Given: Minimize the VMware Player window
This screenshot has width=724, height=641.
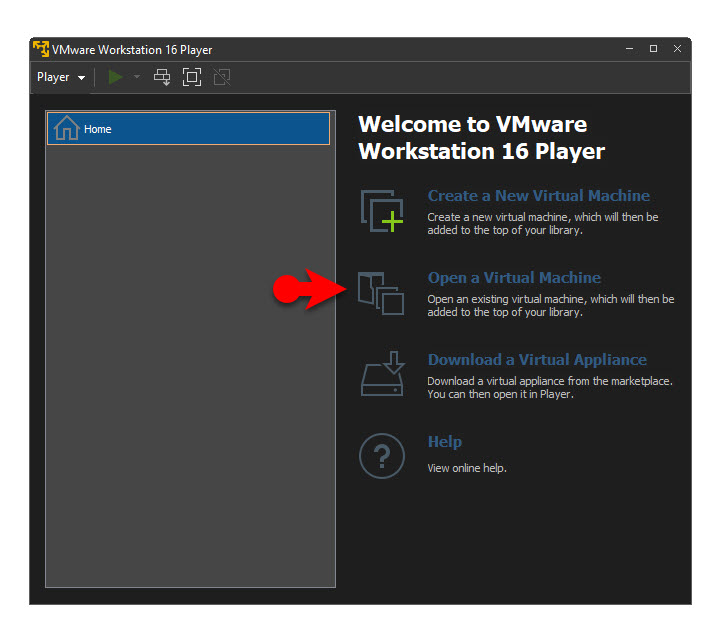Looking at the screenshot, I should 629,48.
